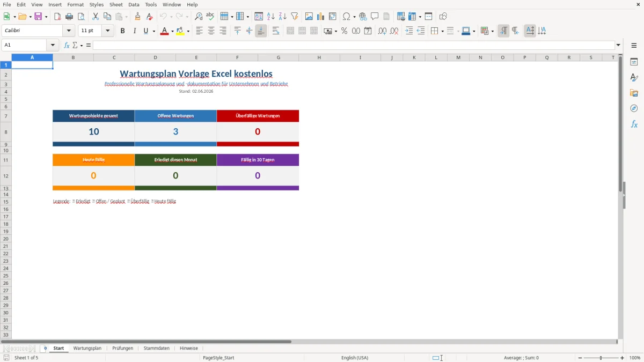644x362 pixels.
Task: Open Font Color dropdown arrow
Action: tap(172, 31)
